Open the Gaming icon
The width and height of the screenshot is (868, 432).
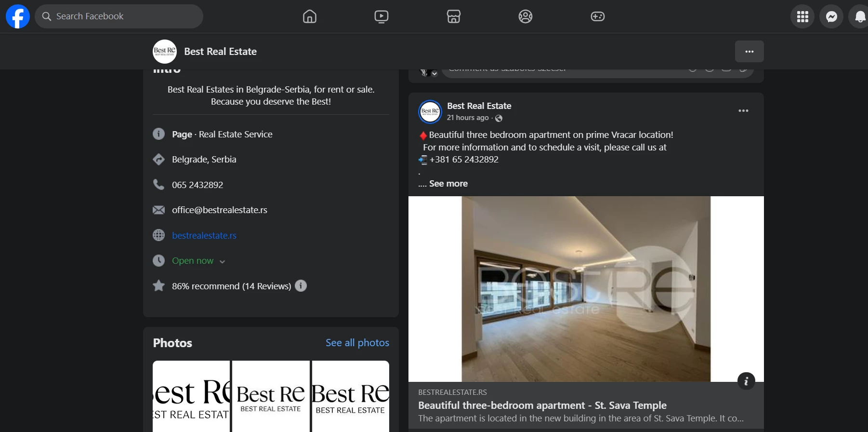coord(598,16)
